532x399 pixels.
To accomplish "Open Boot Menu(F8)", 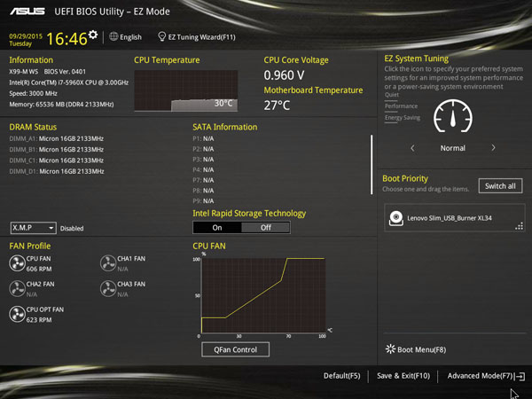I will coord(421,349).
